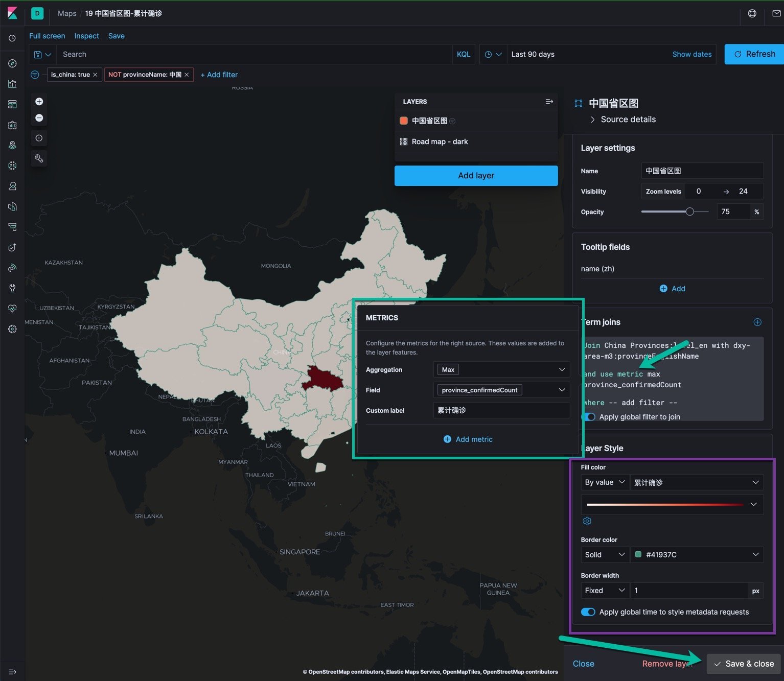Remove the is_china: true filter
This screenshot has width=784, height=681.
pos(95,75)
